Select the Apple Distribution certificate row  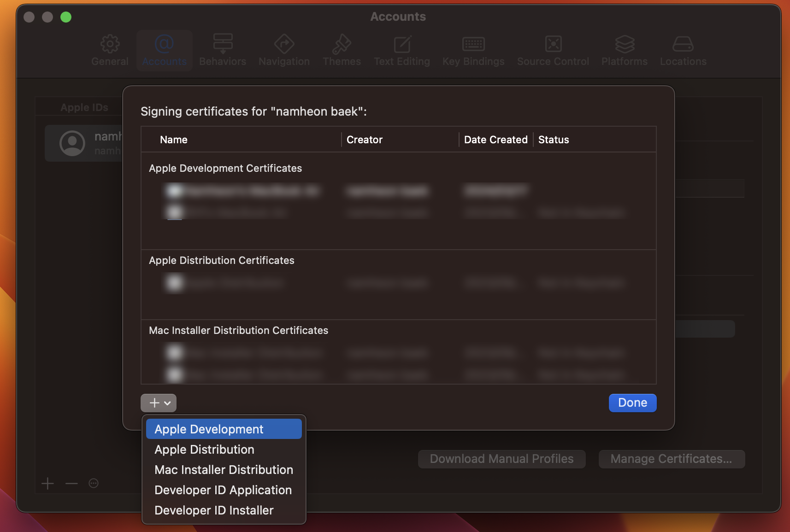(x=398, y=282)
